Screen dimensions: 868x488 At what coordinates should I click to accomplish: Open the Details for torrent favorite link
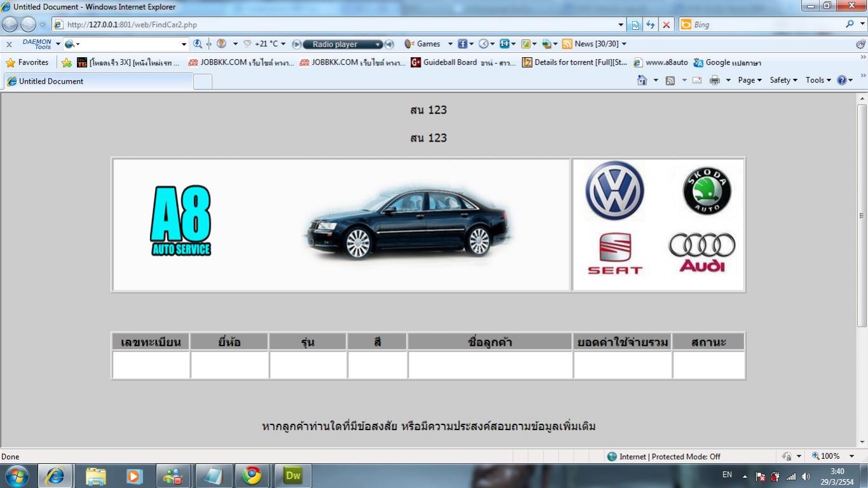coord(574,62)
